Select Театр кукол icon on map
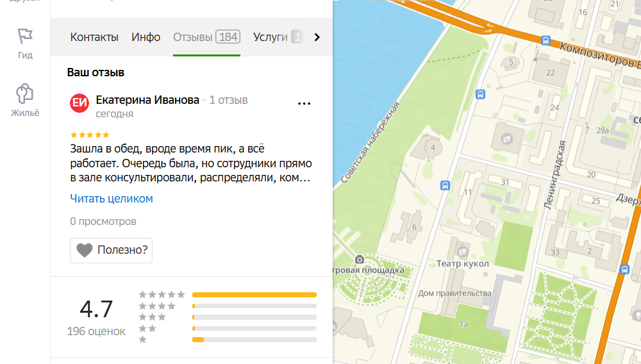The image size is (641, 364). pos(462,251)
